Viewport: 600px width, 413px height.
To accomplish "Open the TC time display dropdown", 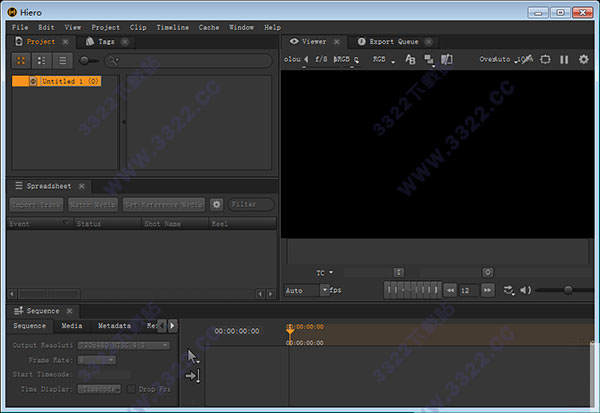I will point(324,273).
